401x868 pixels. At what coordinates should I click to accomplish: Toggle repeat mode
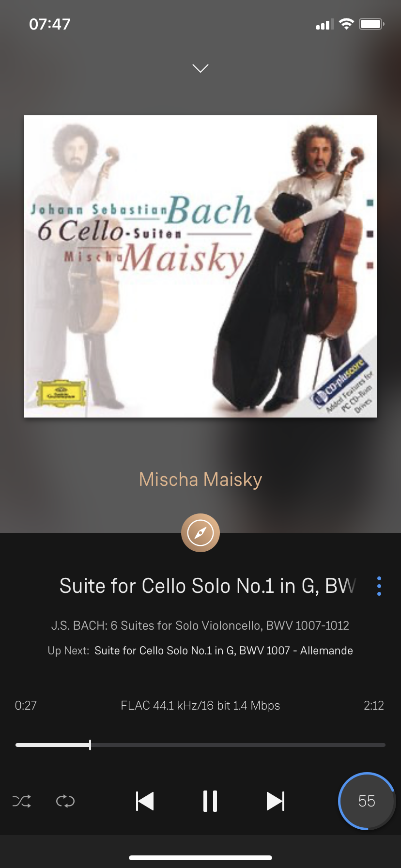pyautogui.click(x=65, y=801)
